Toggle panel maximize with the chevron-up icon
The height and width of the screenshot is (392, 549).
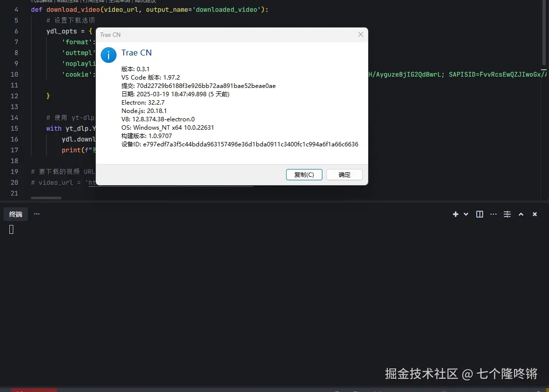pyautogui.click(x=521, y=214)
